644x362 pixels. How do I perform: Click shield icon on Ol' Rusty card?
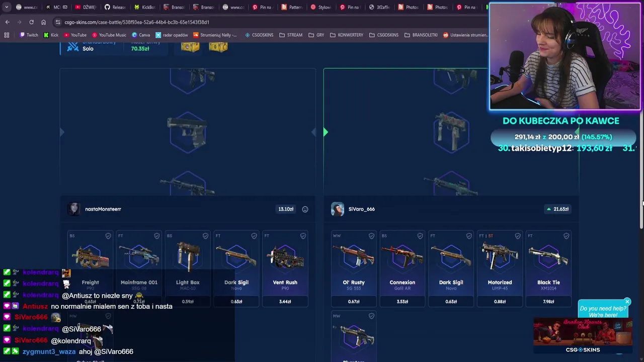point(371,236)
